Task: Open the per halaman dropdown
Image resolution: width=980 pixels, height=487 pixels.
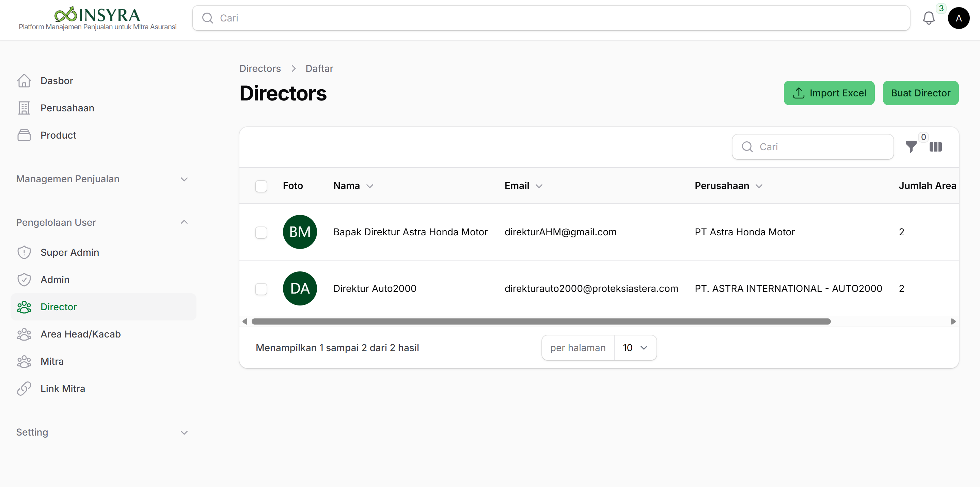Action: coord(635,348)
